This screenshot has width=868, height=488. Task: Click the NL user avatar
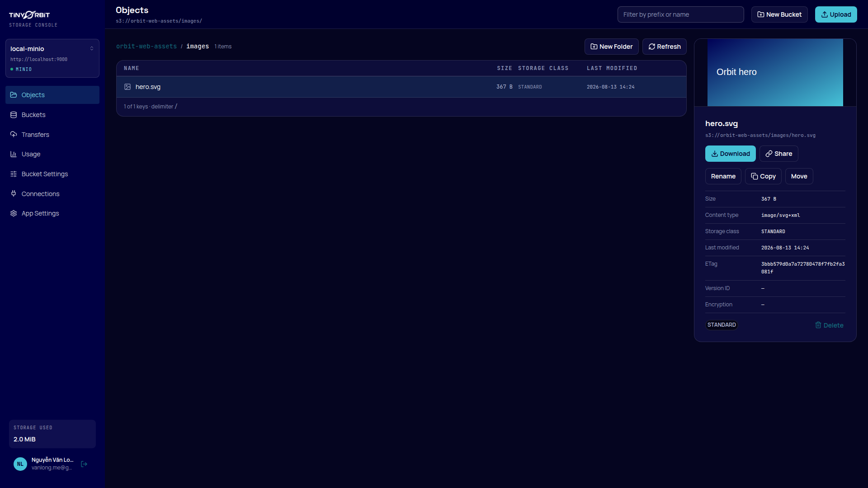click(x=20, y=464)
